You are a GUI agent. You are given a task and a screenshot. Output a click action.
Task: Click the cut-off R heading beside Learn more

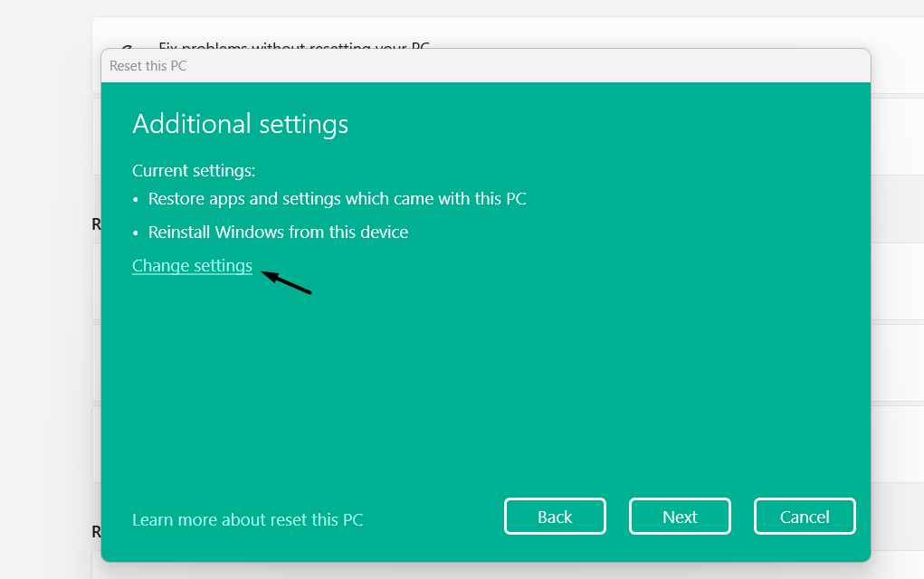click(96, 532)
